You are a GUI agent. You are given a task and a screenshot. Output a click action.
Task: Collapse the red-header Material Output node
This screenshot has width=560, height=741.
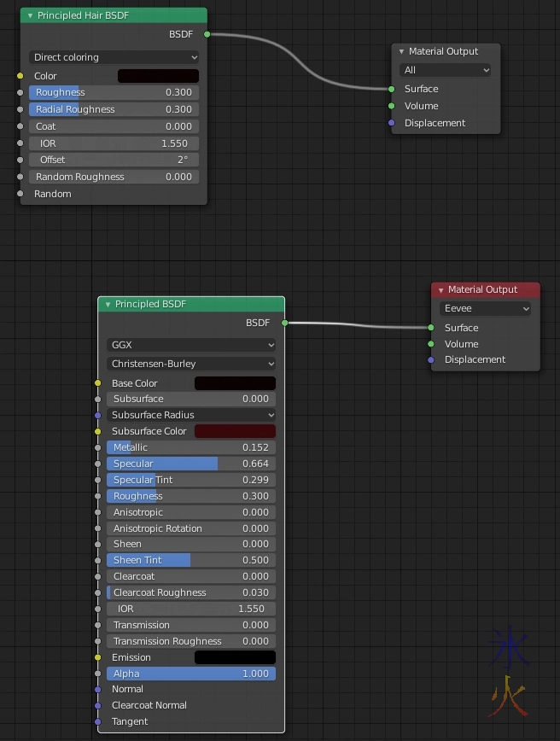(x=440, y=290)
